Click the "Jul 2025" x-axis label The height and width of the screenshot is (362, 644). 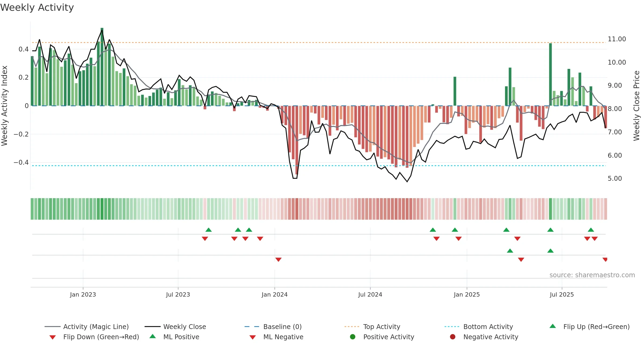[x=562, y=294]
